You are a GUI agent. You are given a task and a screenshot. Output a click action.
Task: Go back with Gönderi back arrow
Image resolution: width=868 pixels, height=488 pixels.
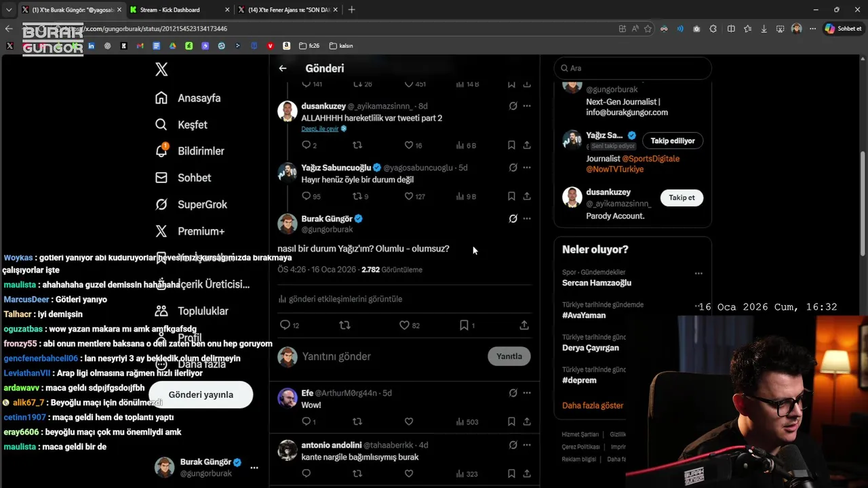coord(283,68)
